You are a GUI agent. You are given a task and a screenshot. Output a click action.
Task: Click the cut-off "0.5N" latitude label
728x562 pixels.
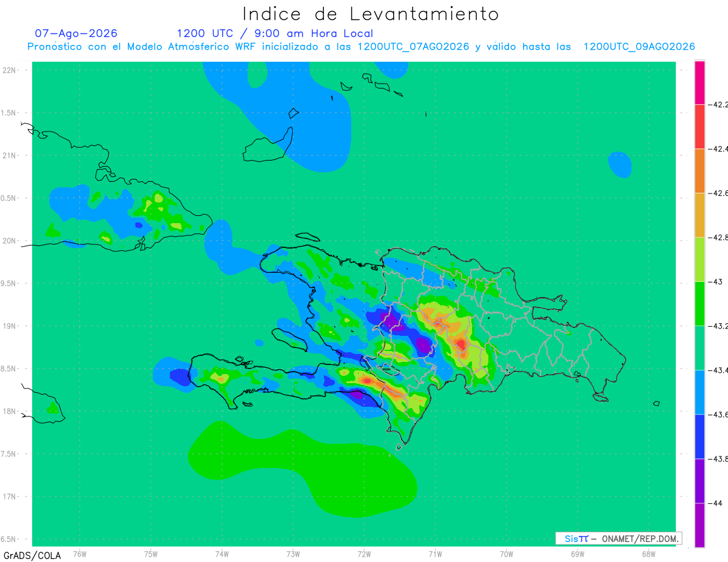click(x=9, y=198)
